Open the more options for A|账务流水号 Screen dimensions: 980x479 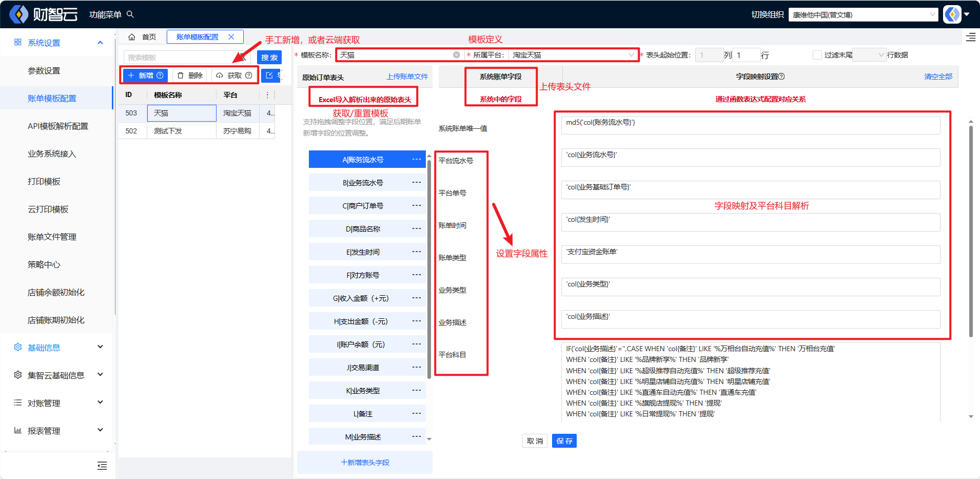417,159
